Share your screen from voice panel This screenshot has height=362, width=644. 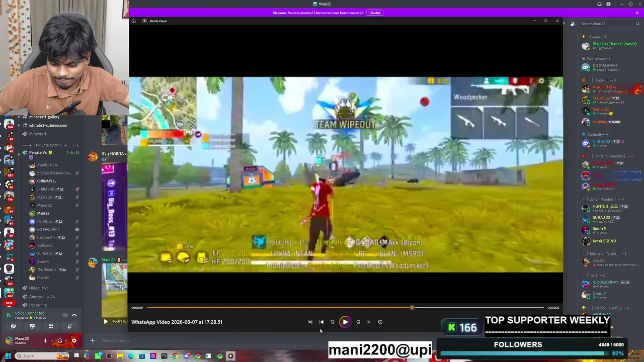tap(32, 326)
